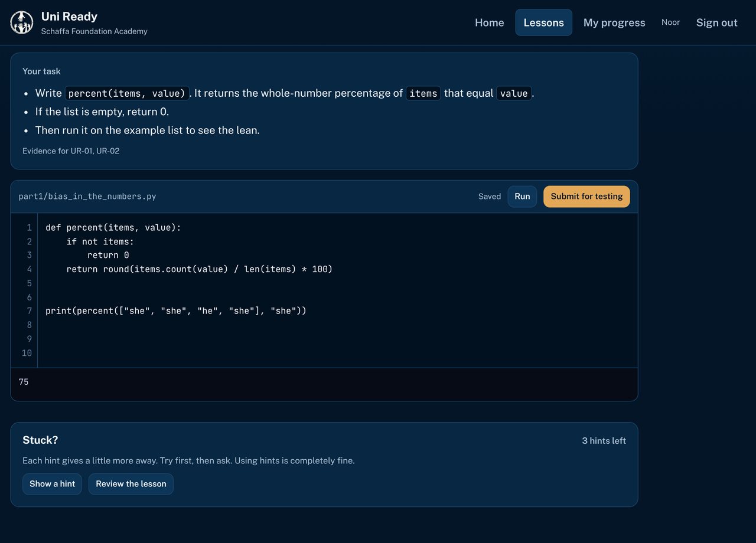
Task: Sign out of the account
Action: click(x=716, y=22)
